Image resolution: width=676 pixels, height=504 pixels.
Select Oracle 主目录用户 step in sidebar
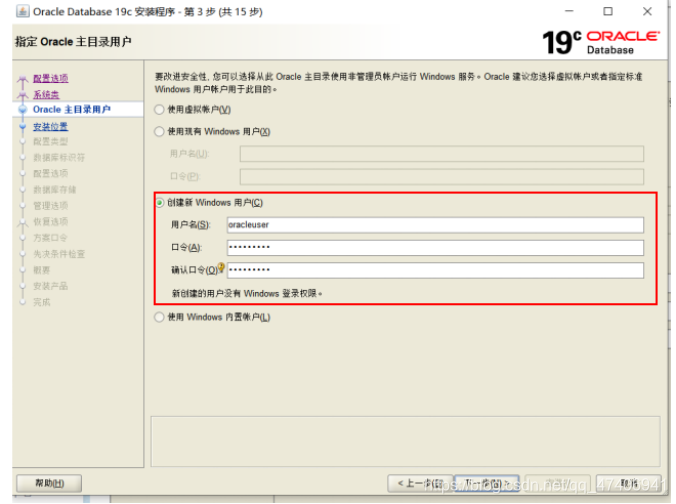pyautogui.click(x=72, y=110)
